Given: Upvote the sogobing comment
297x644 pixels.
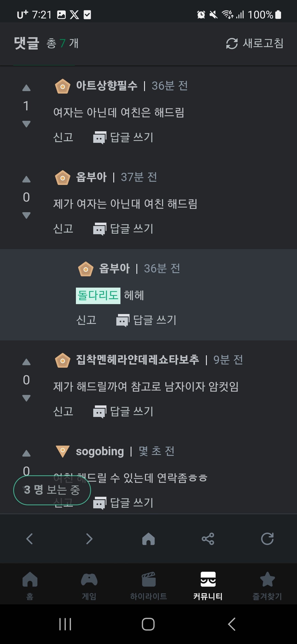Looking at the screenshot, I should click(x=26, y=453).
